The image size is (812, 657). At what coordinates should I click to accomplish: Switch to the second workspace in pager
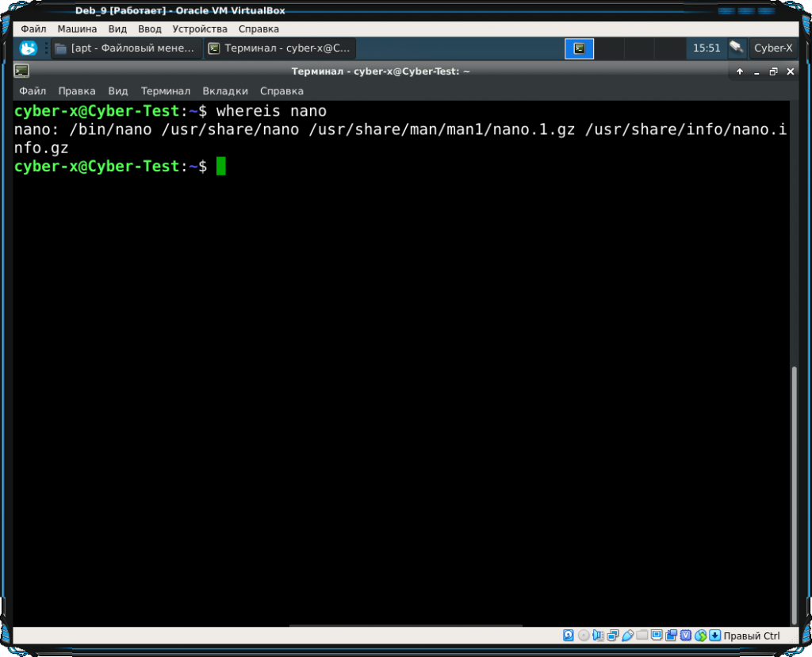tap(609, 48)
